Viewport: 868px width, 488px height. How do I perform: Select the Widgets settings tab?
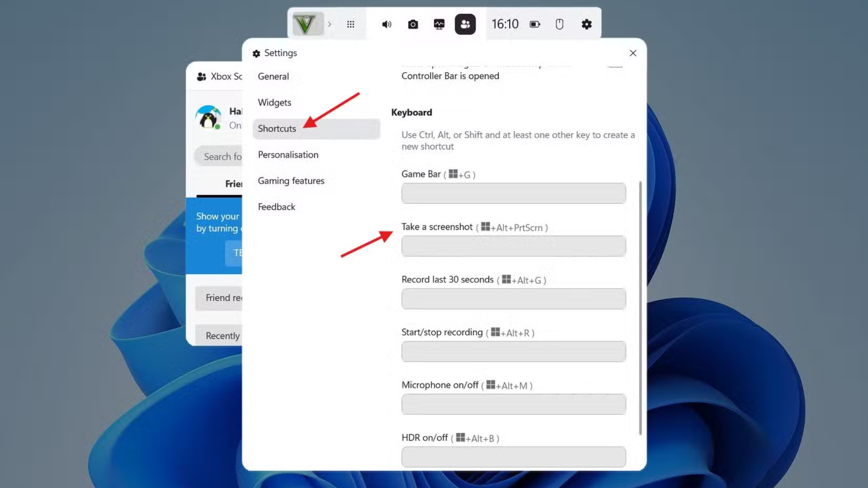[x=274, y=103]
